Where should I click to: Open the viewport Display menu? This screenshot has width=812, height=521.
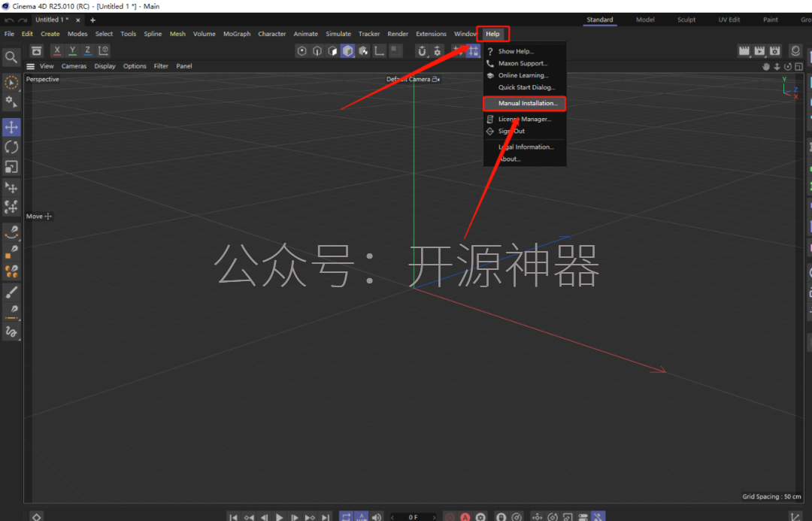(105, 66)
